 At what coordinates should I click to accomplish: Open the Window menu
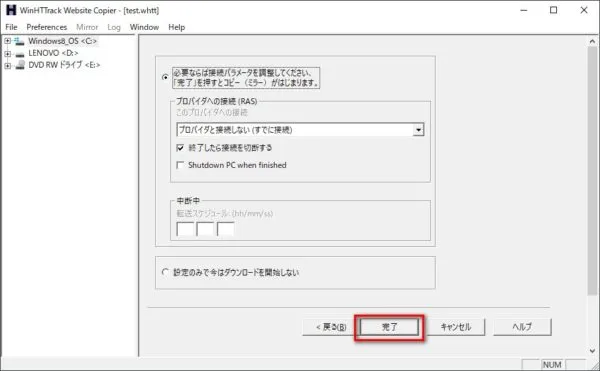144,27
